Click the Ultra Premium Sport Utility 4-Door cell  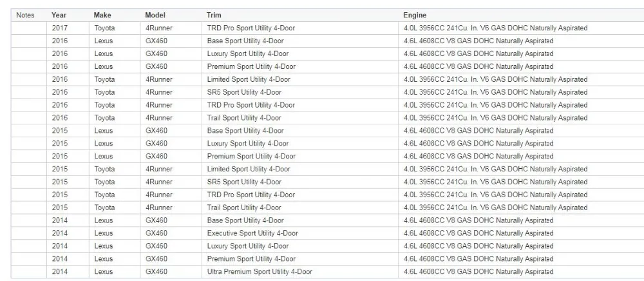click(x=300, y=271)
